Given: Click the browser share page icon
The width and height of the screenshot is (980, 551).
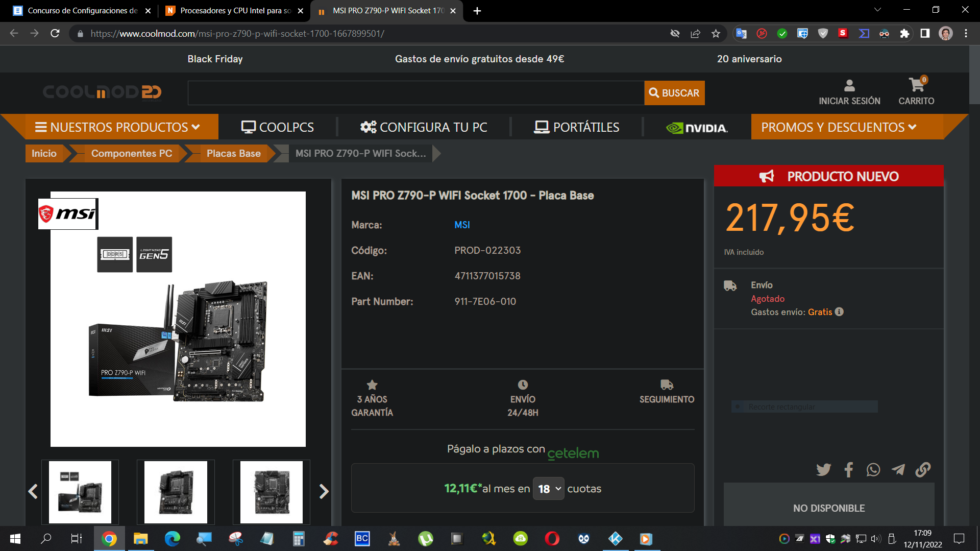Looking at the screenshot, I should [x=695, y=34].
